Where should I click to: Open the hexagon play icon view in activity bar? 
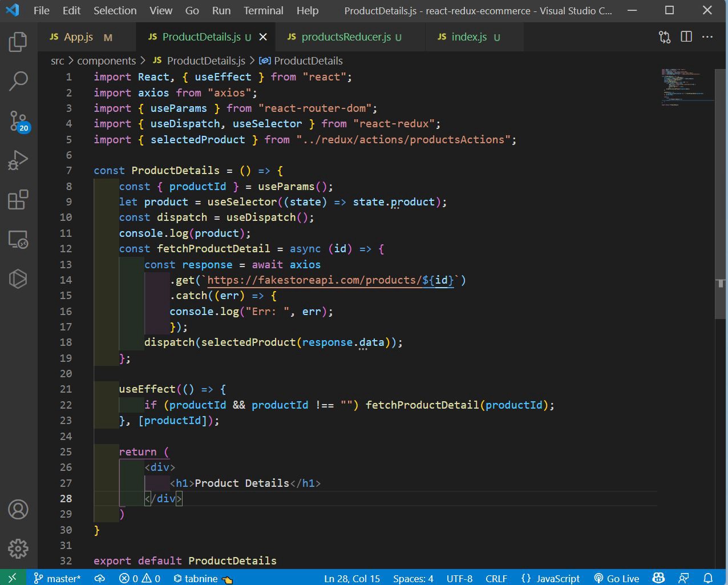pos(18,279)
